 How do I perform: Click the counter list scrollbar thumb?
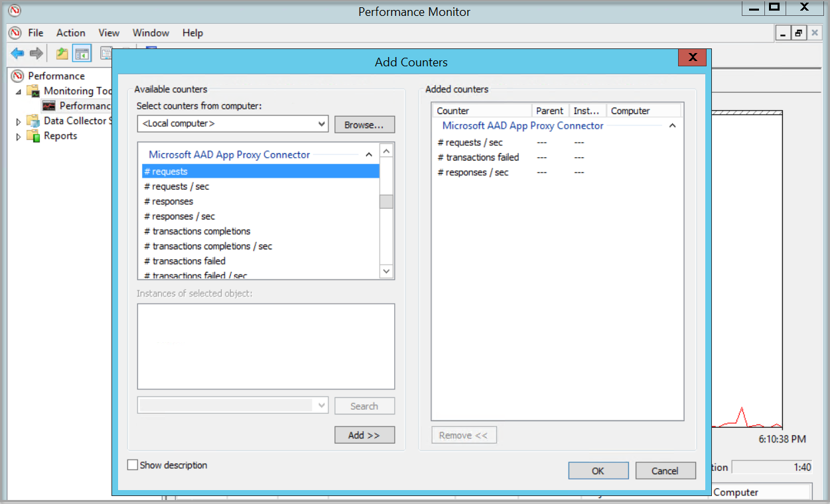coord(386,202)
